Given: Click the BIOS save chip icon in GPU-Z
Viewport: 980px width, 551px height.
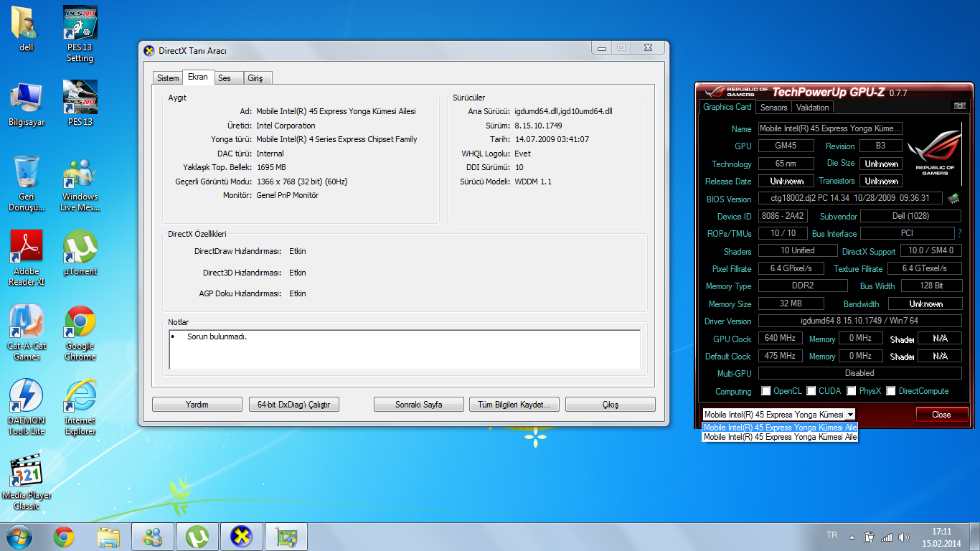Looking at the screenshot, I should (x=953, y=198).
